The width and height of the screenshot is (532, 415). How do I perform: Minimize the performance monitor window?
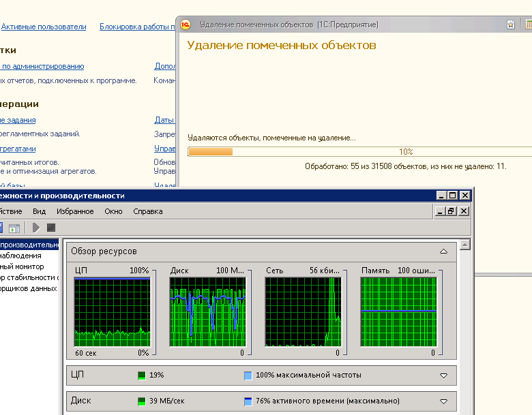pos(441,196)
